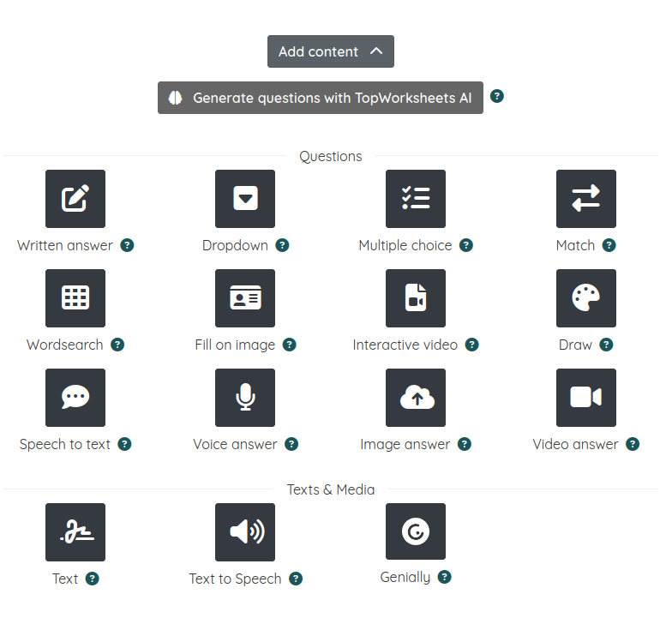Open help for Interactive video
Image resolution: width=672 pixels, height=624 pixels.
point(471,345)
